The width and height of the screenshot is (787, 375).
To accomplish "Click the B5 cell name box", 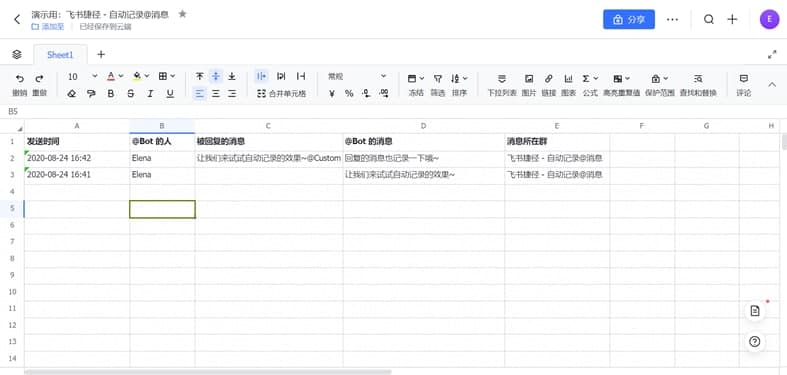I will (13, 111).
